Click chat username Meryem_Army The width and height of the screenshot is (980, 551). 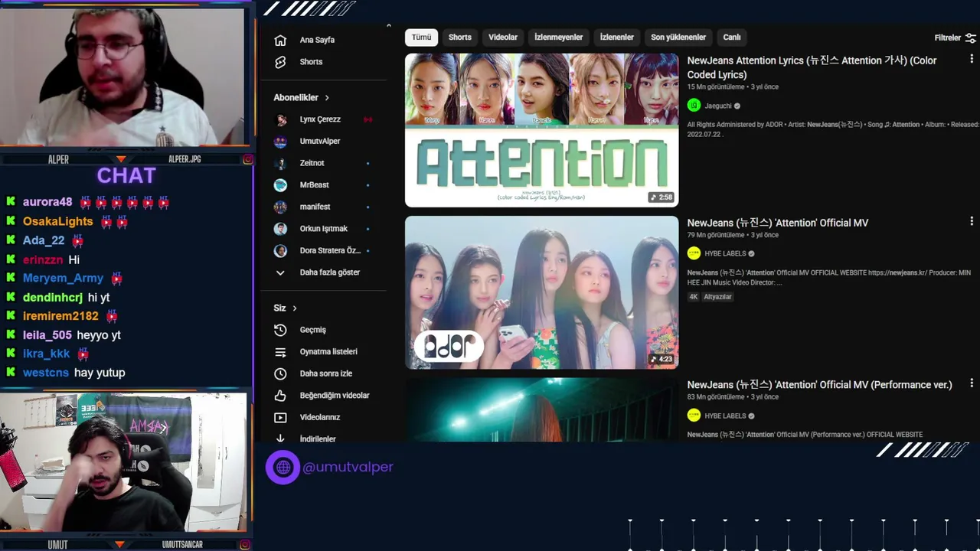point(63,279)
